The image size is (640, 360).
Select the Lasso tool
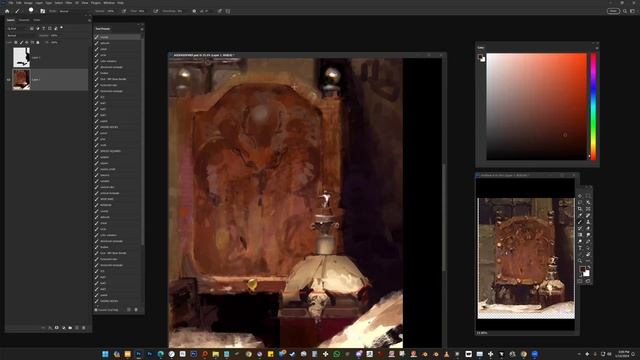tap(580, 202)
